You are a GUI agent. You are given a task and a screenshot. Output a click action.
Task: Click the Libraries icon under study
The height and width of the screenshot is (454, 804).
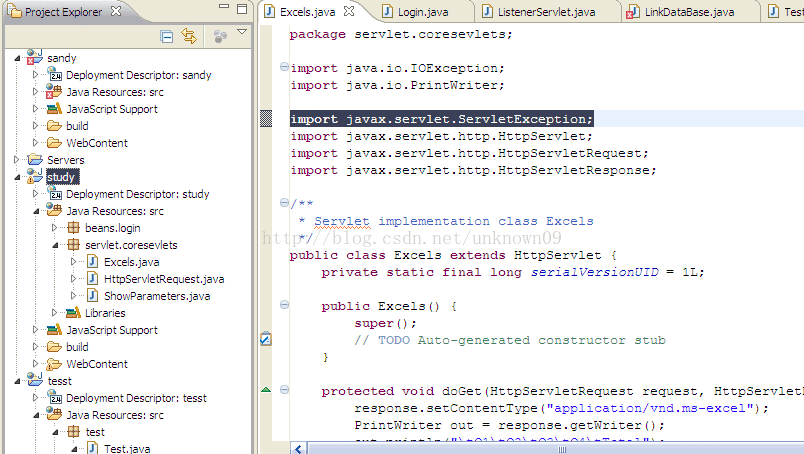[73, 312]
